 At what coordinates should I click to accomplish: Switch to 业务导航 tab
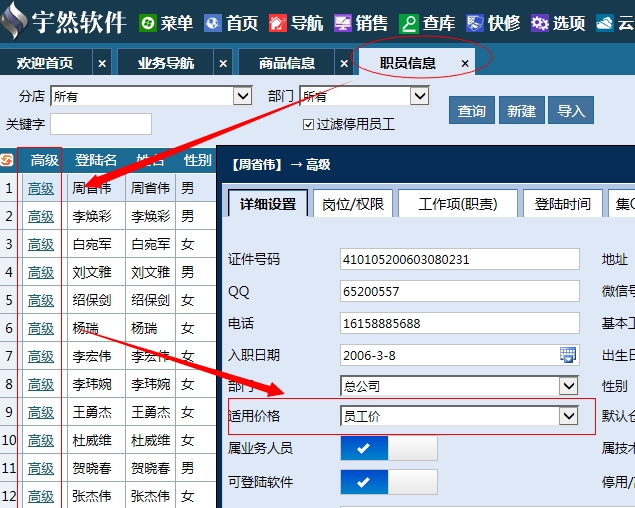166,63
